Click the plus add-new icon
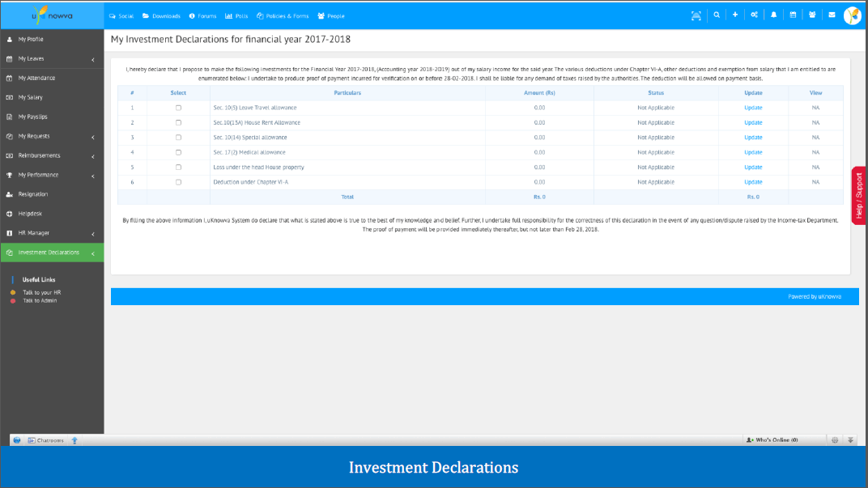 (735, 15)
